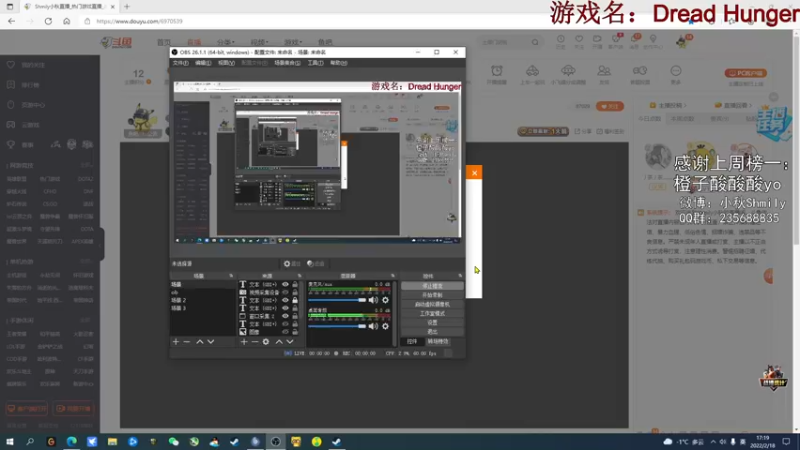Mute the desktop audio speaker icon
This screenshot has width=800, height=450.
373,326
